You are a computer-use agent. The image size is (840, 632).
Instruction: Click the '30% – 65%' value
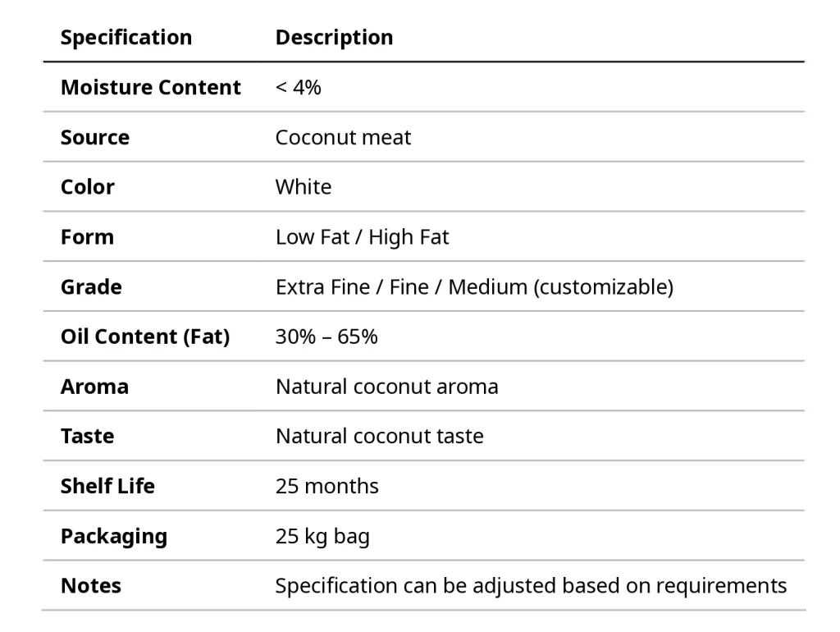(326, 337)
